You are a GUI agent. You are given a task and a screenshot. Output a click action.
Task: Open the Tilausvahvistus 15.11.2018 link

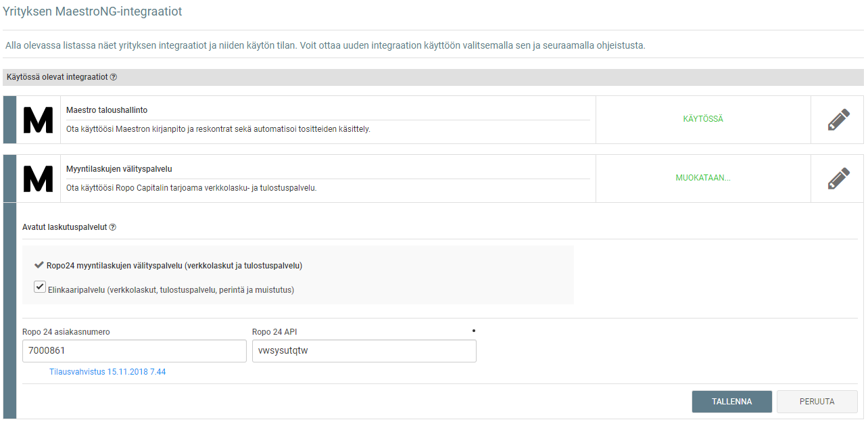pyautogui.click(x=107, y=372)
